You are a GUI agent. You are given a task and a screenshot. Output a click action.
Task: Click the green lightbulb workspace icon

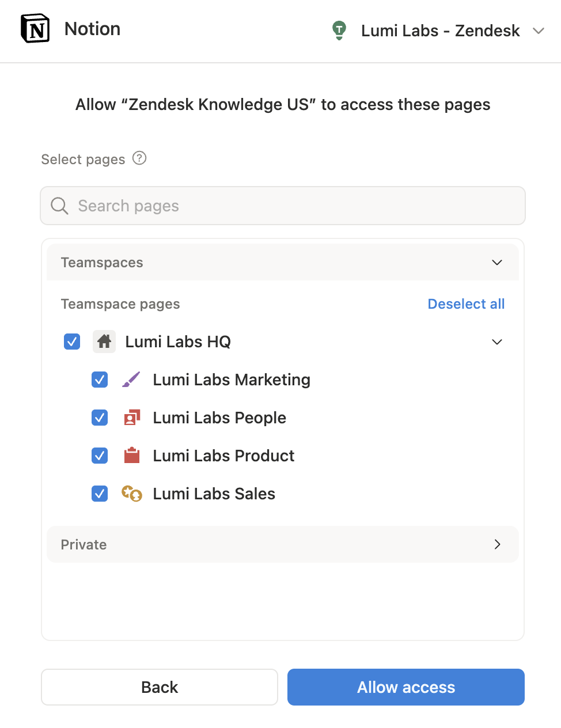[339, 30]
